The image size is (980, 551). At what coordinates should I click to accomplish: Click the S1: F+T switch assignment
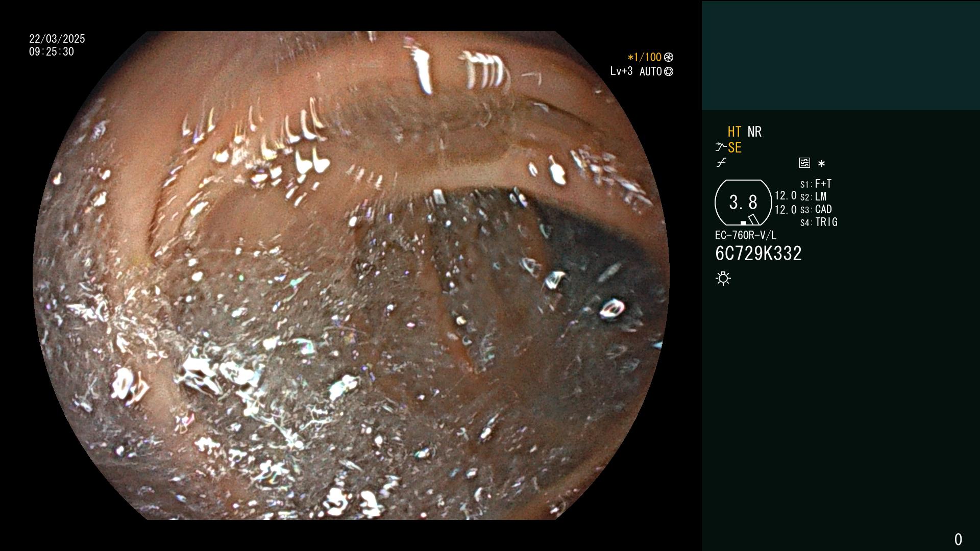coord(816,184)
